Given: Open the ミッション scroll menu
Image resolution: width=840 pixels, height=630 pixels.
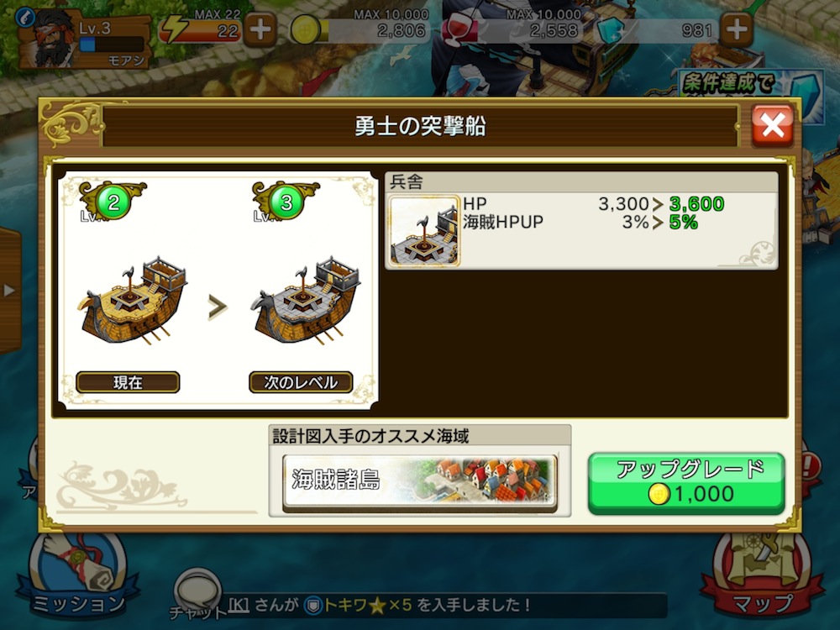Looking at the screenshot, I should 78,578.
